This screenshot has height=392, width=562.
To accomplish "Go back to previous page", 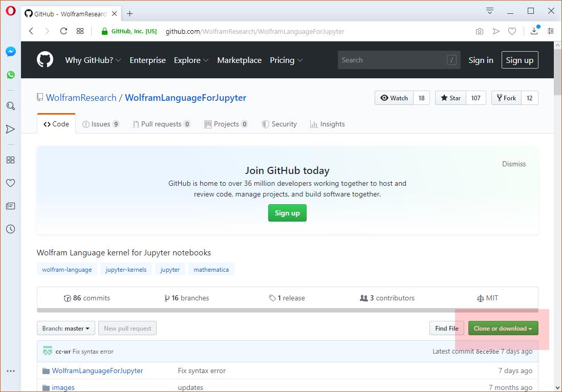I will click(31, 31).
